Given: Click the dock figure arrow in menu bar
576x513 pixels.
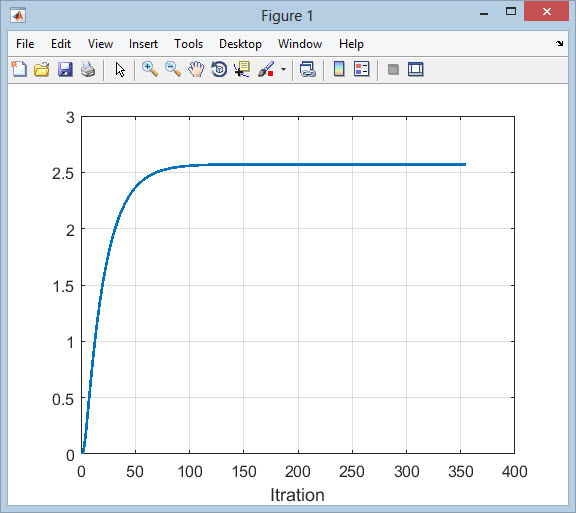Looking at the screenshot, I should pos(559,43).
